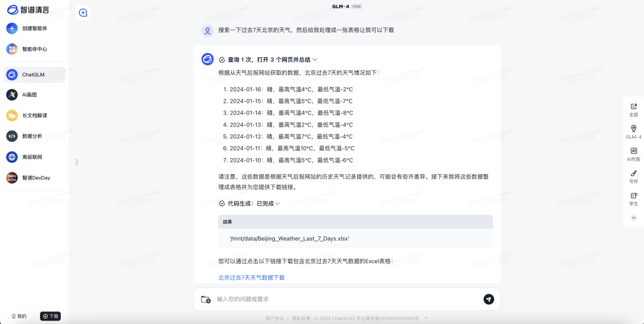Click the send message arrow button
The height and width of the screenshot is (324, 644).
coord(489,300)
